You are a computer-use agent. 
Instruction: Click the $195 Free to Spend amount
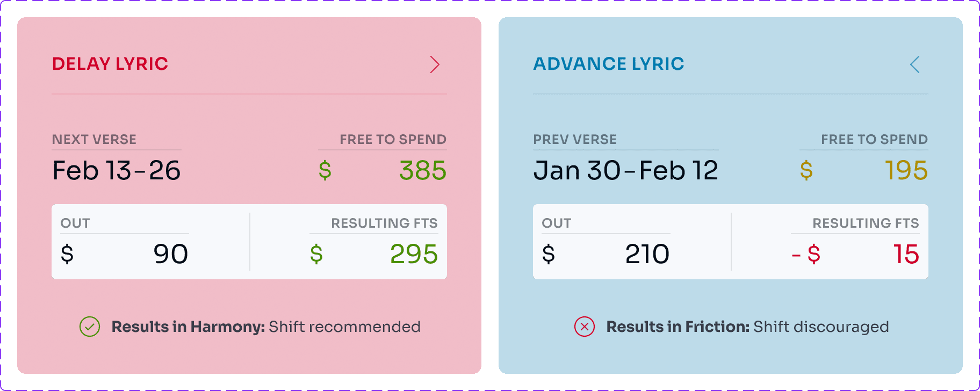click(x=906, y=171)
